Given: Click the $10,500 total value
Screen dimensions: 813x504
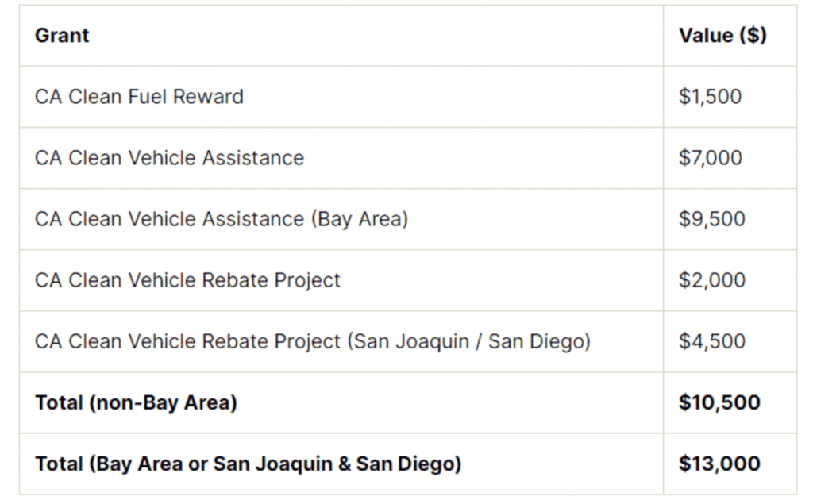Looking at the screenshot, I should (719, 402).
